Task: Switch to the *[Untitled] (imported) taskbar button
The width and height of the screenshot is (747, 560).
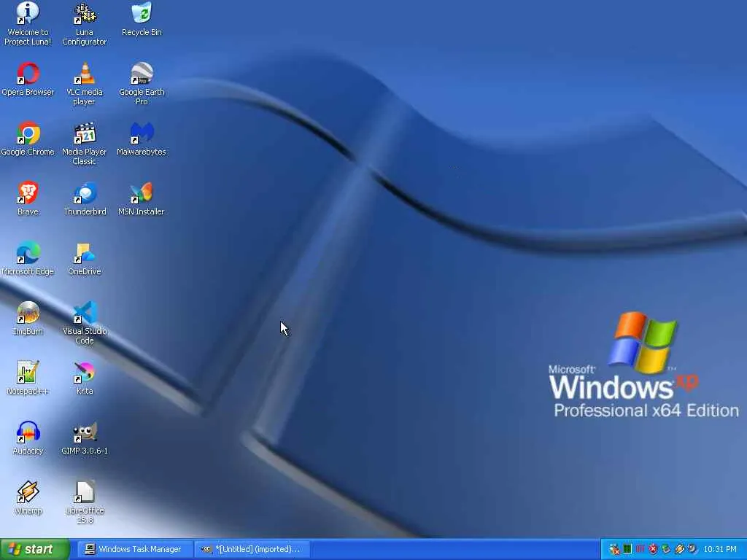Action: (252, 549)
